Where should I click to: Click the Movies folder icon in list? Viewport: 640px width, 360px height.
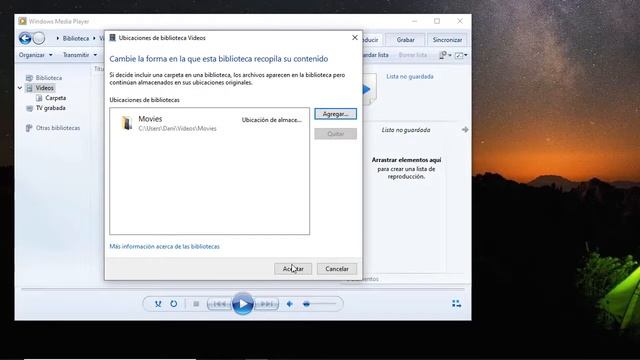coord(127,123)
